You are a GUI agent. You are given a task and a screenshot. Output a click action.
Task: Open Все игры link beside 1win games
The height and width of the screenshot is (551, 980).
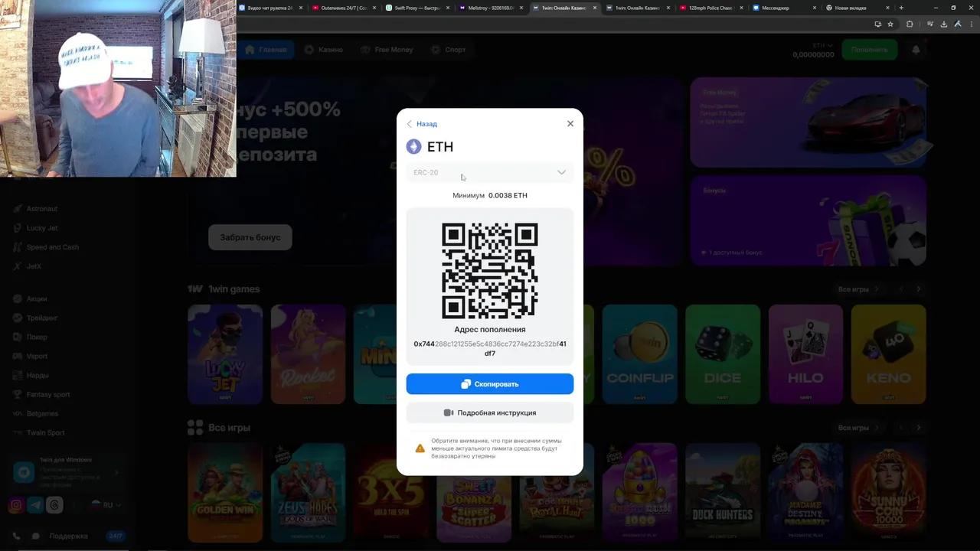tap(857, 289)
